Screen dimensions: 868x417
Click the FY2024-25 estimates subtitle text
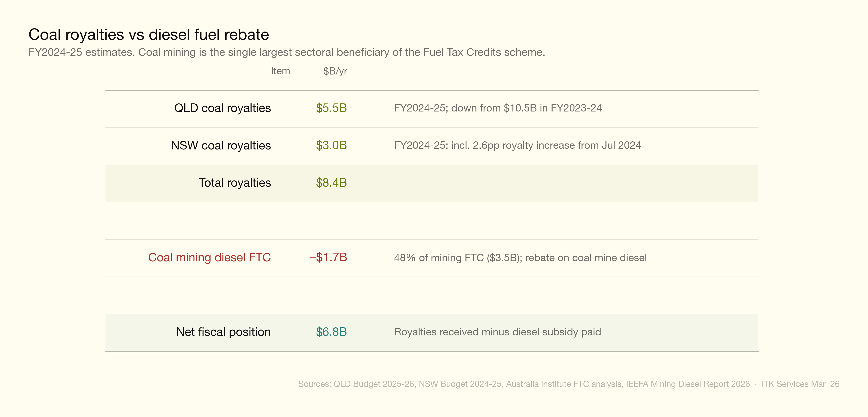coord(286,52)
